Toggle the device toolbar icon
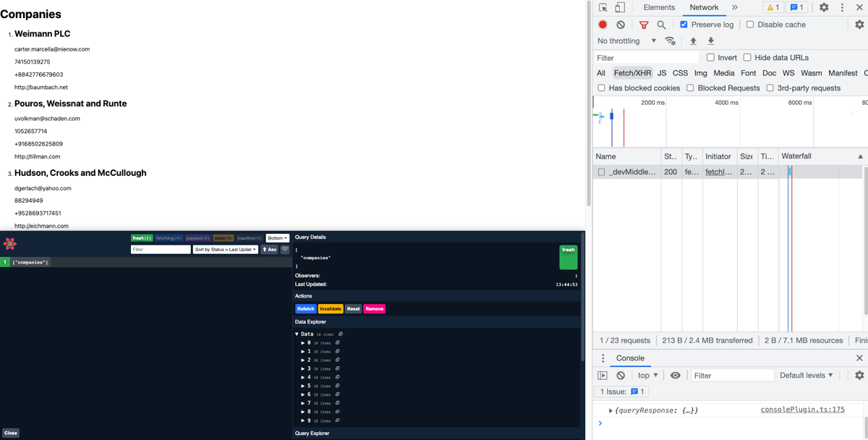868x440 pixels. point(620,7)
